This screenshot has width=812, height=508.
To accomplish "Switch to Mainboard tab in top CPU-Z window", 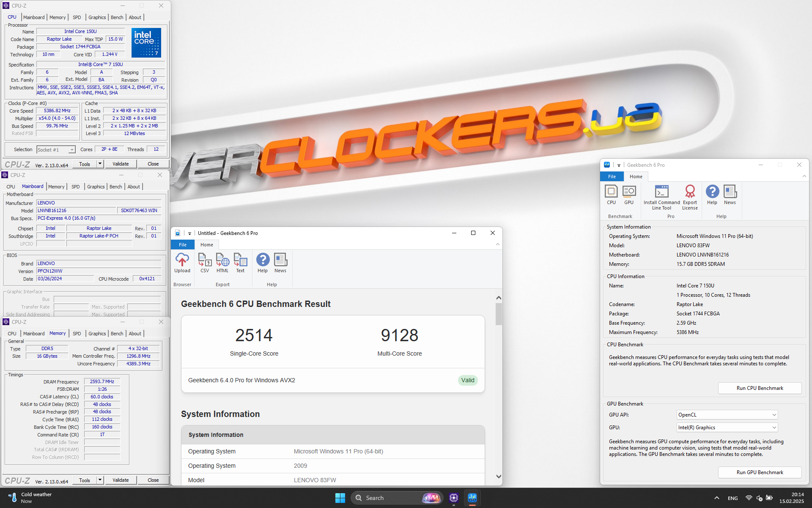I will (x=34, y=17).
